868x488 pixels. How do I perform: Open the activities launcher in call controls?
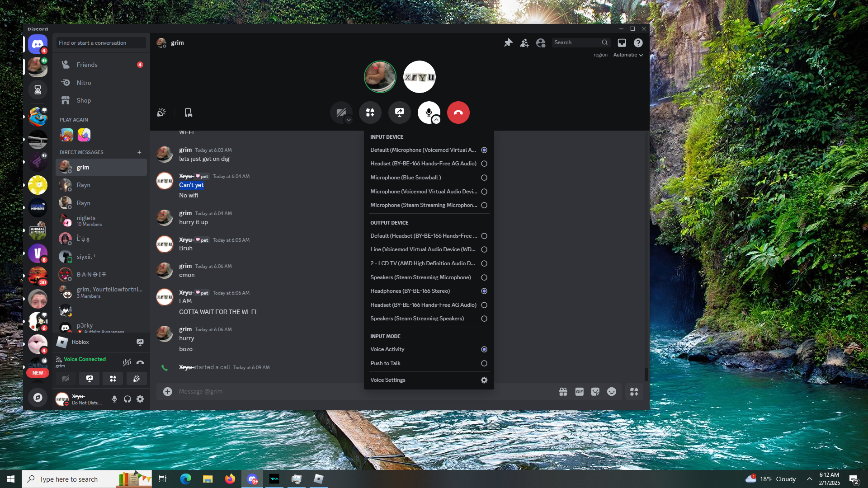coord(370,113)
